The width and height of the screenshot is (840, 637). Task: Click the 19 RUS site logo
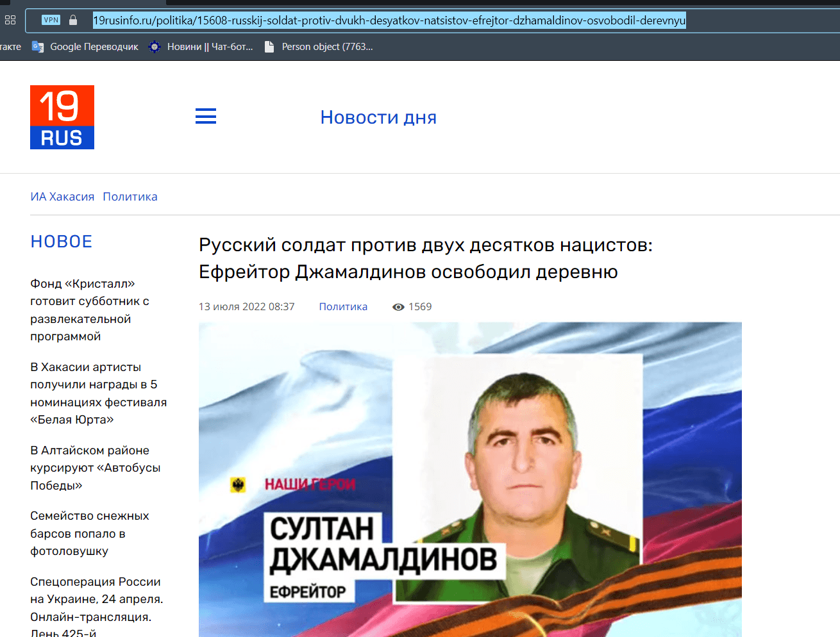62,117
